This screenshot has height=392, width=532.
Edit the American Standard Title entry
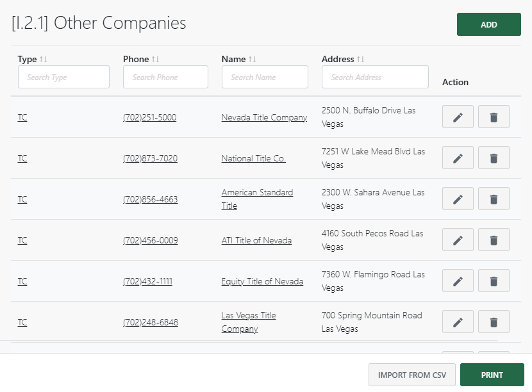[x=457, y=199]
